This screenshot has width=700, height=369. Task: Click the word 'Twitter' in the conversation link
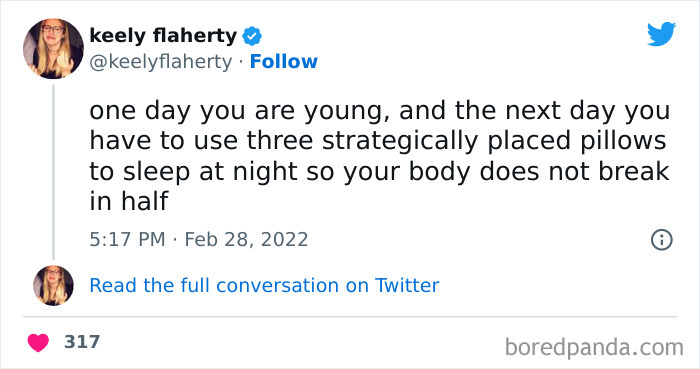tap(407, 286)
